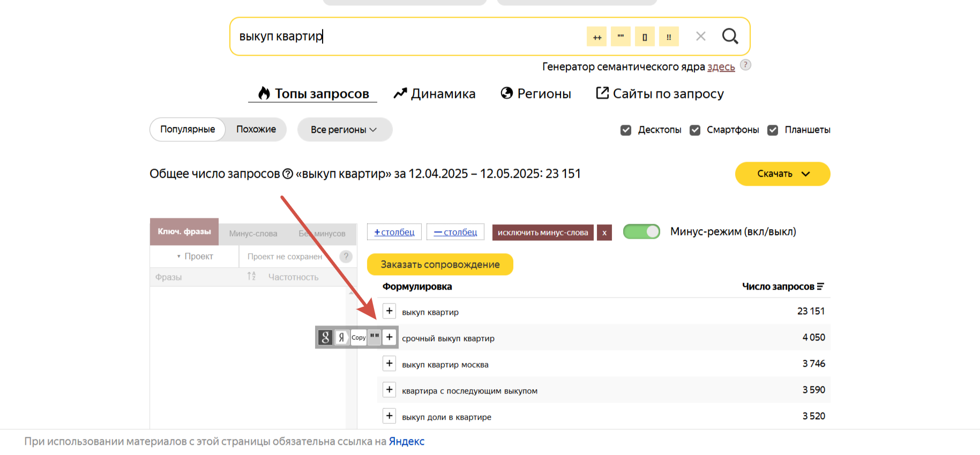Add 'квартира с последующим выкупом' with plus button
This screenshot has width=980, height=455.
[x=390, y=390]
